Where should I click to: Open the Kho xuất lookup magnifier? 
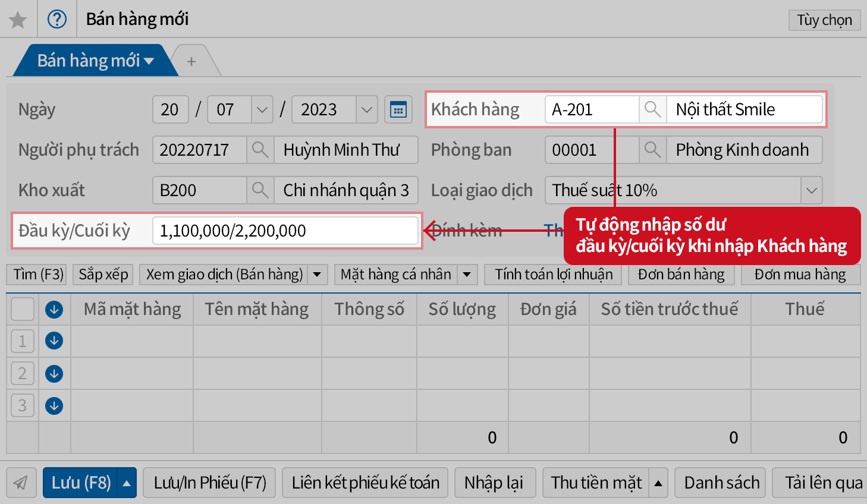(x=260, y=190)
